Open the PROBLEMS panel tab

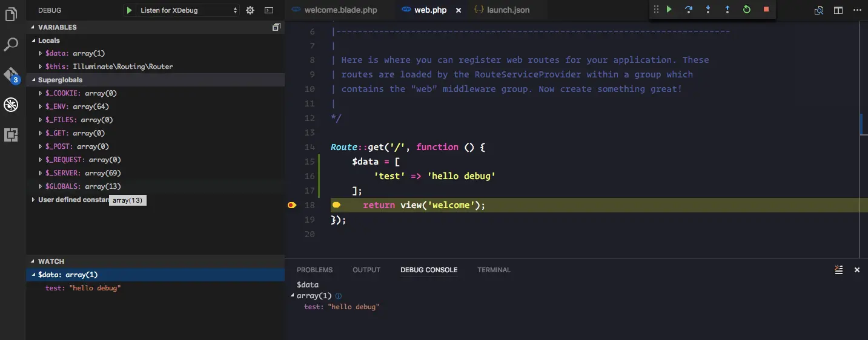pos(314,270)
